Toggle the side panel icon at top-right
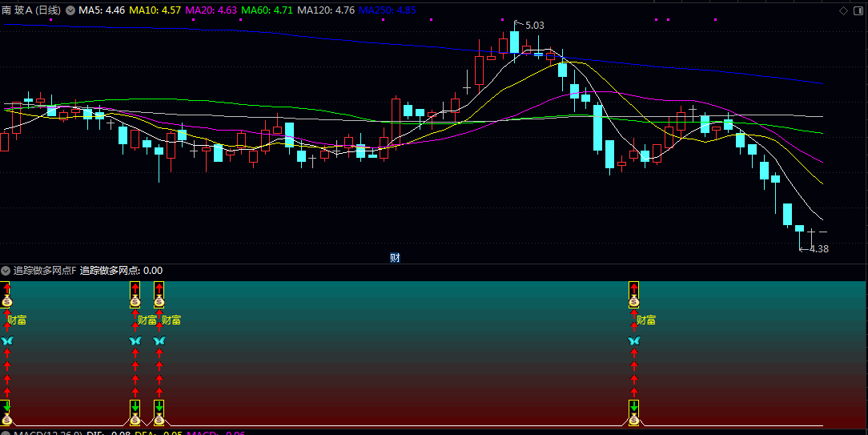The height and width of the screenshot is (435, 868). [857, 10]
